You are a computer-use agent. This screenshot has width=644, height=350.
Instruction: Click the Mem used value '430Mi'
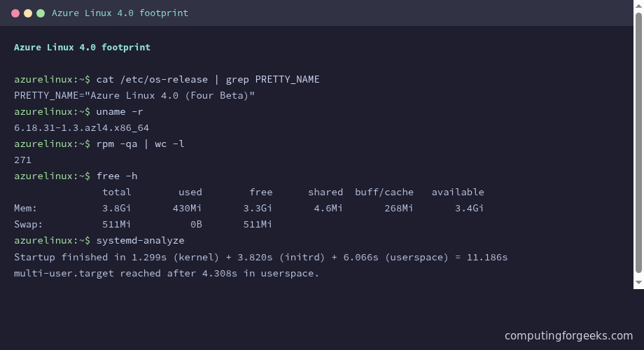click(188, 209)
